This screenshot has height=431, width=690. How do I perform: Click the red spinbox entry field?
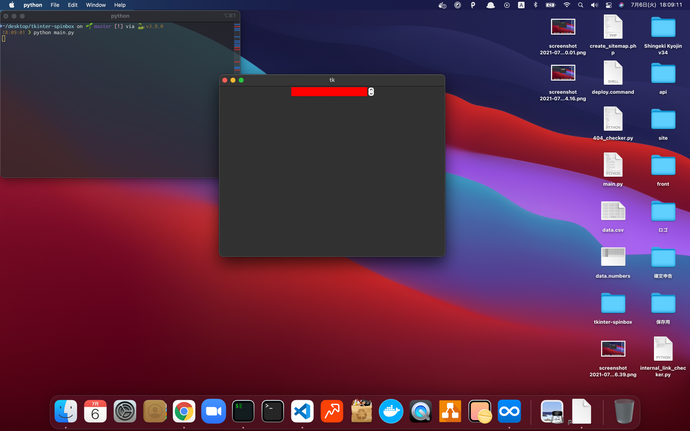click(329, 92)
